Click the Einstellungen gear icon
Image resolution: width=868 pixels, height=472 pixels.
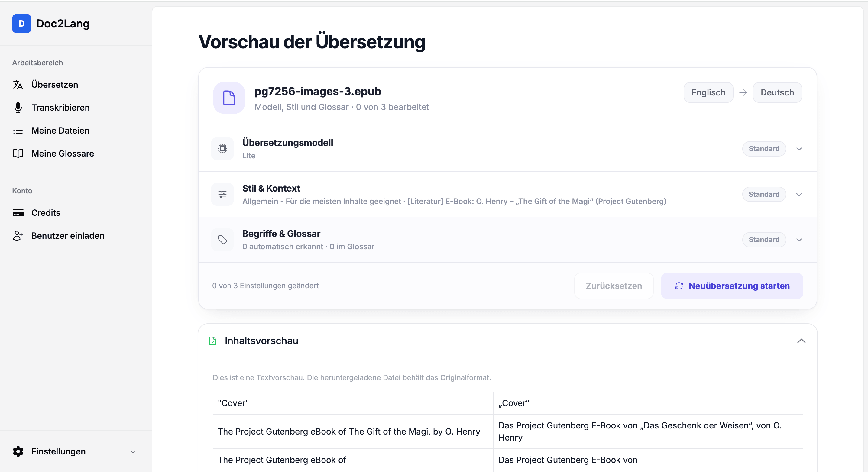click(x=18, y=451)
